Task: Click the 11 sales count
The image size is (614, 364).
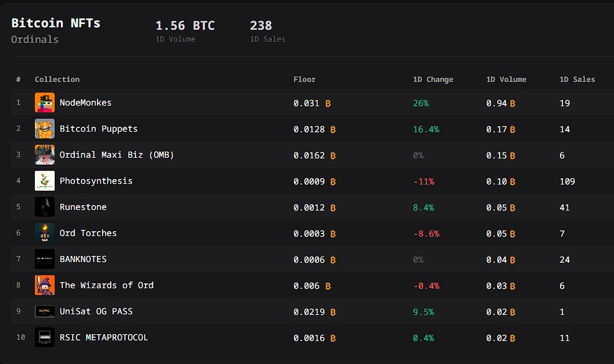Action: 565,338
